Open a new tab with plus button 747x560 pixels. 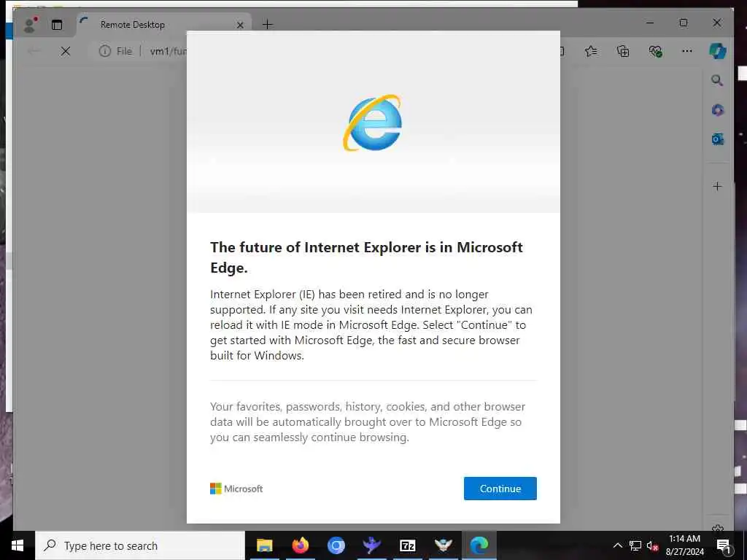click(x=268, y=24)
